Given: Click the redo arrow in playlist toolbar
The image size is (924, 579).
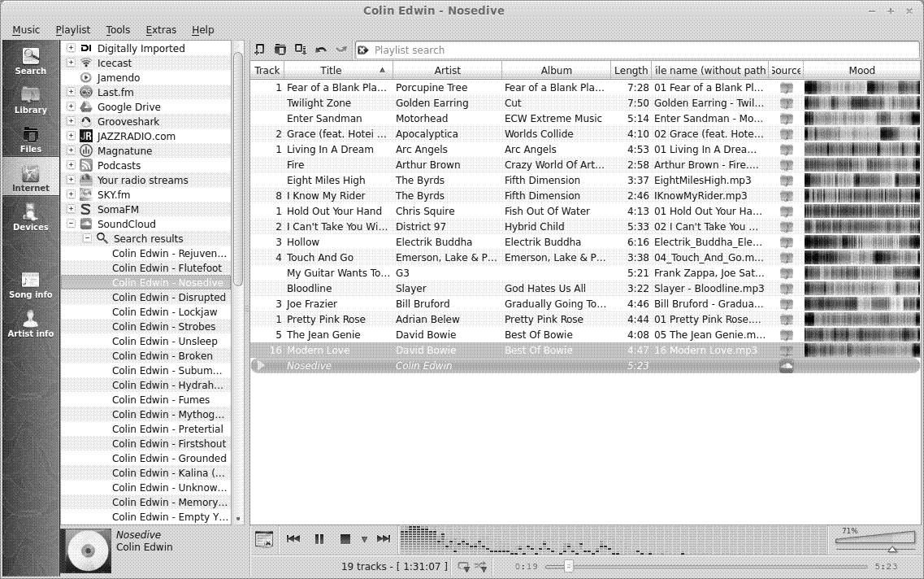Looking at the screenshot, I should (x=341, y=50).
